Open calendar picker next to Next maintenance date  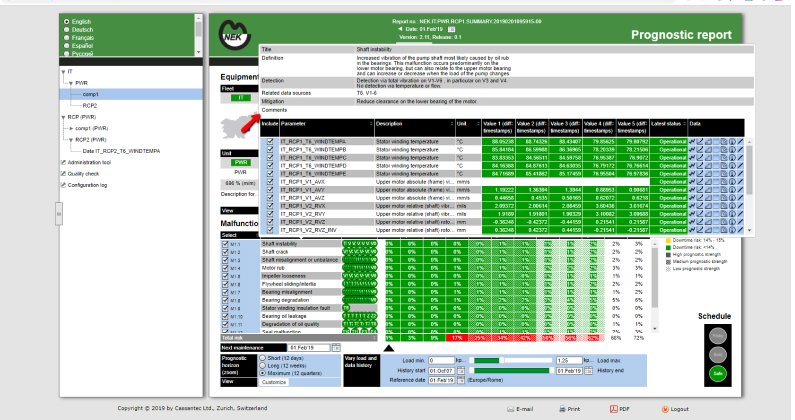[x=336, y=347]
